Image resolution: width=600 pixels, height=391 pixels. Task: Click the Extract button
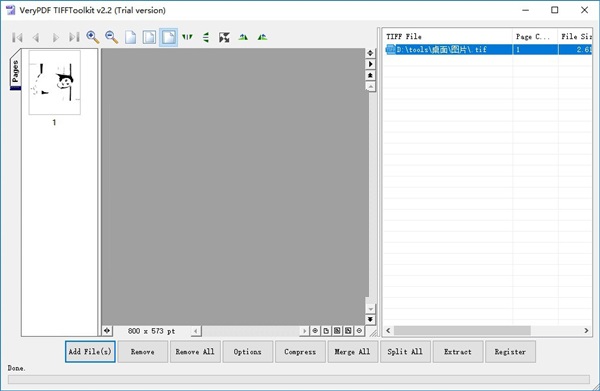coord(458,352)
